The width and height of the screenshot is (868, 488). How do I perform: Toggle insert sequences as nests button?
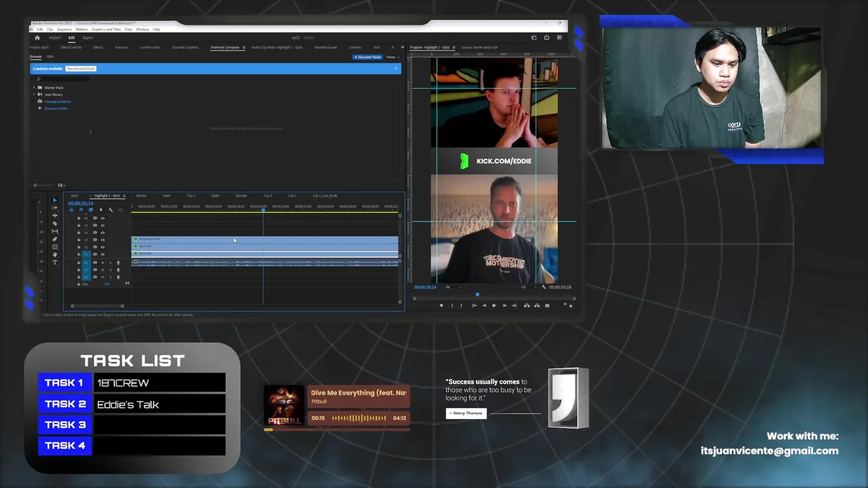click(x=71, y=209)
